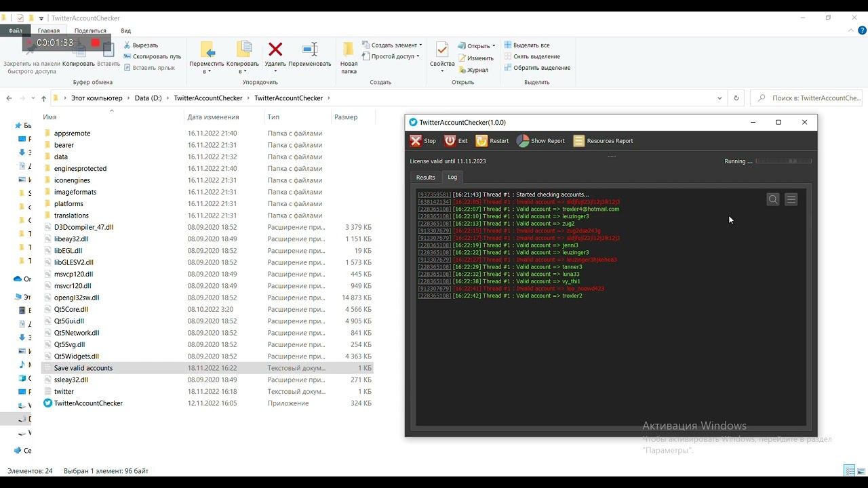The image size is (868, 488).
Task: Restart the checker with the Restart icon
Action: coord(481,141)
